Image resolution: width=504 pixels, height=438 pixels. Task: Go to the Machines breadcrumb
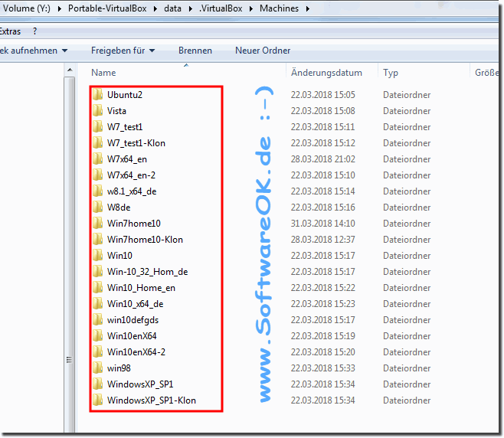tap(279, 8)
